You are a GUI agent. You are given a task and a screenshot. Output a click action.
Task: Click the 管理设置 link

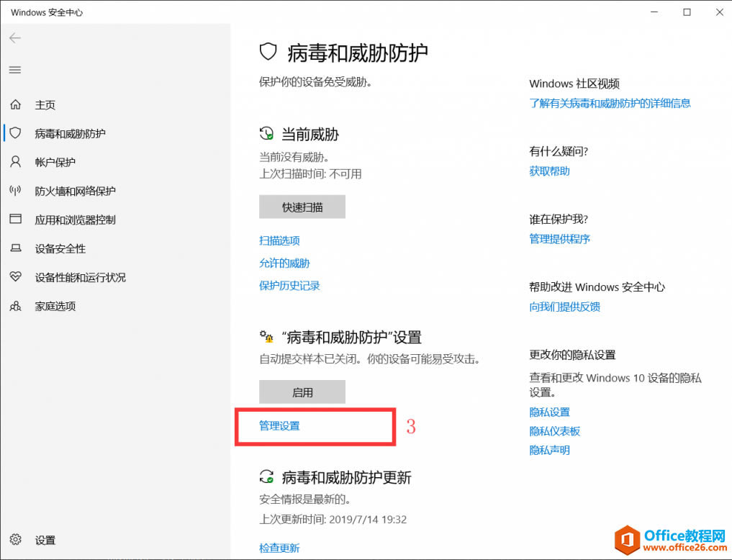(x=279, y=425)
